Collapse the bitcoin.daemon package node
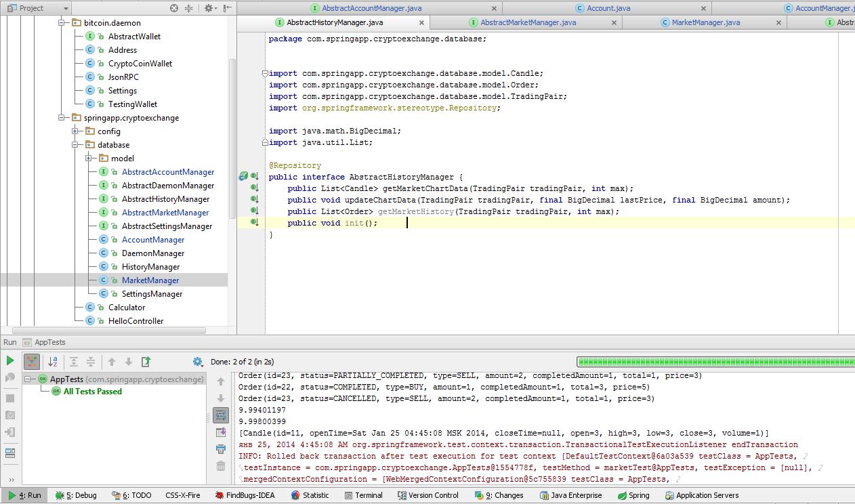 [62, 23]
